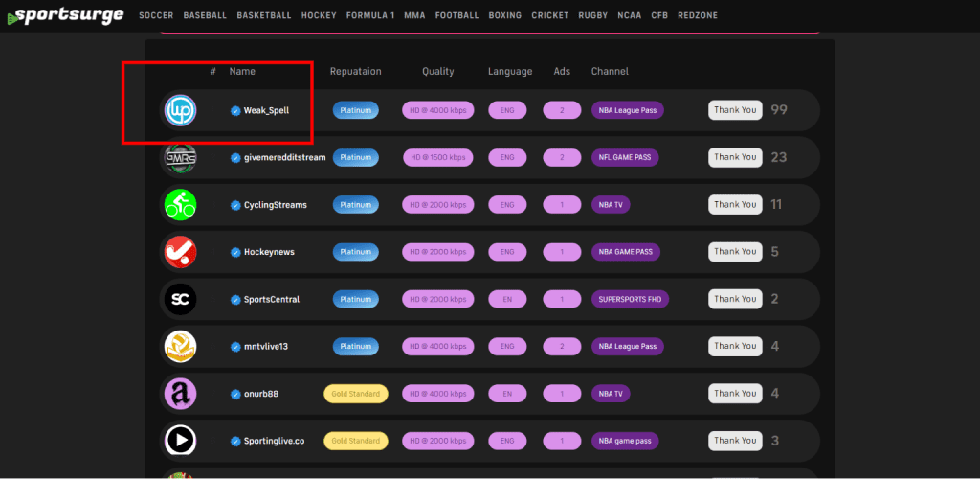Click the SUPERSPORTS FHD channel tag
The height and width of the screenshot is (479, 980).
pos(630,300)
